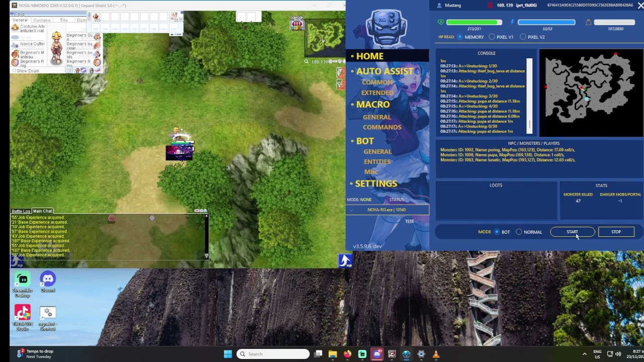Open the HOME section in bot menu

(x=370, y=56)
